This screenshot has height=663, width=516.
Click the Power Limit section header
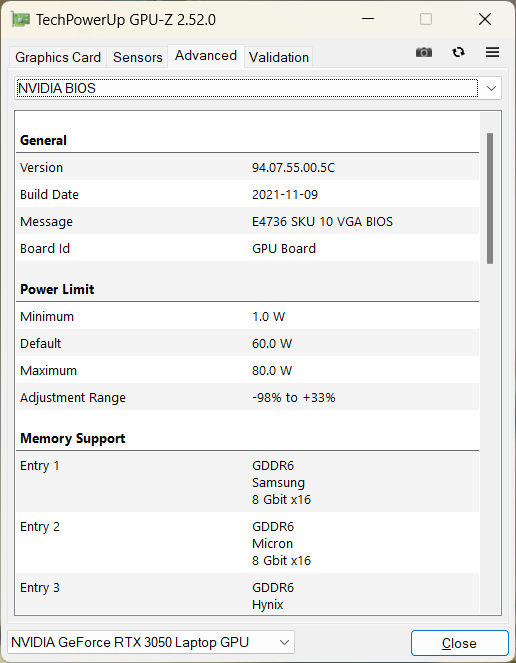57,289
